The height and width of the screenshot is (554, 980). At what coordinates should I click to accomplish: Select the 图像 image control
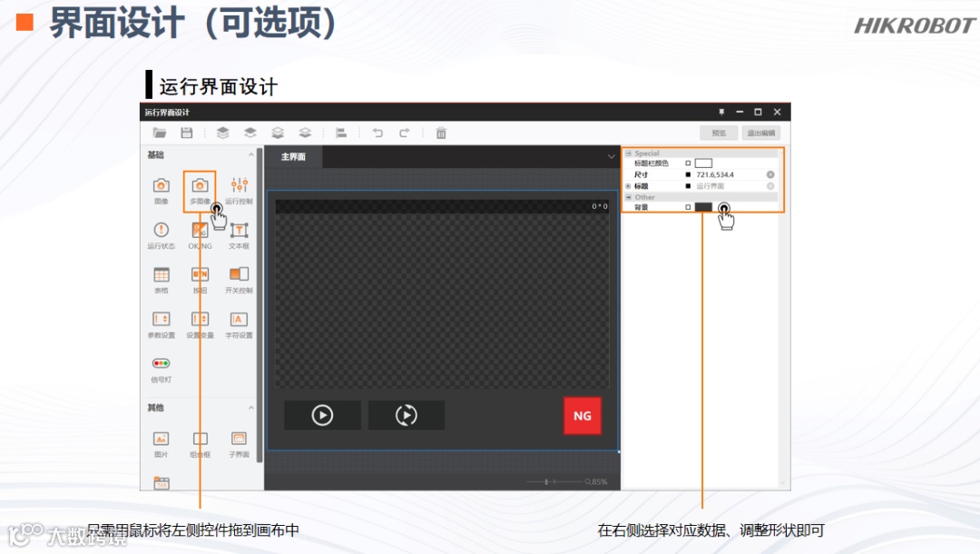coord(162,191)
